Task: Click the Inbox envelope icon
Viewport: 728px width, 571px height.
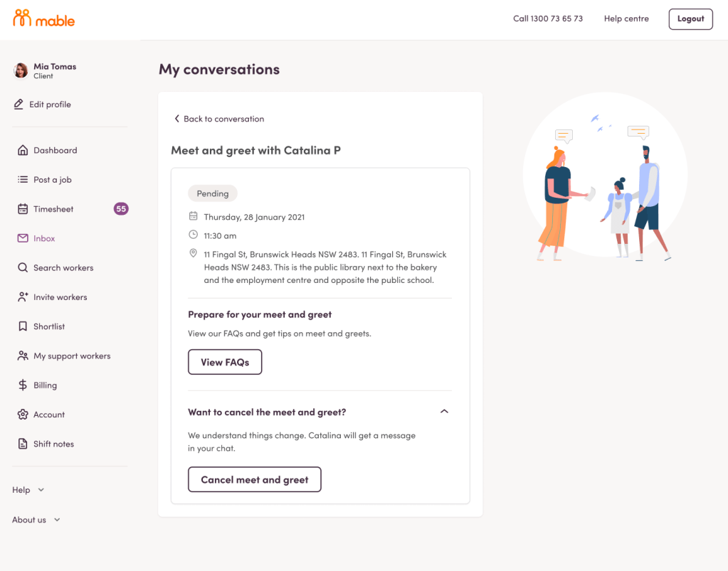Action: click(x=23, y=238)
